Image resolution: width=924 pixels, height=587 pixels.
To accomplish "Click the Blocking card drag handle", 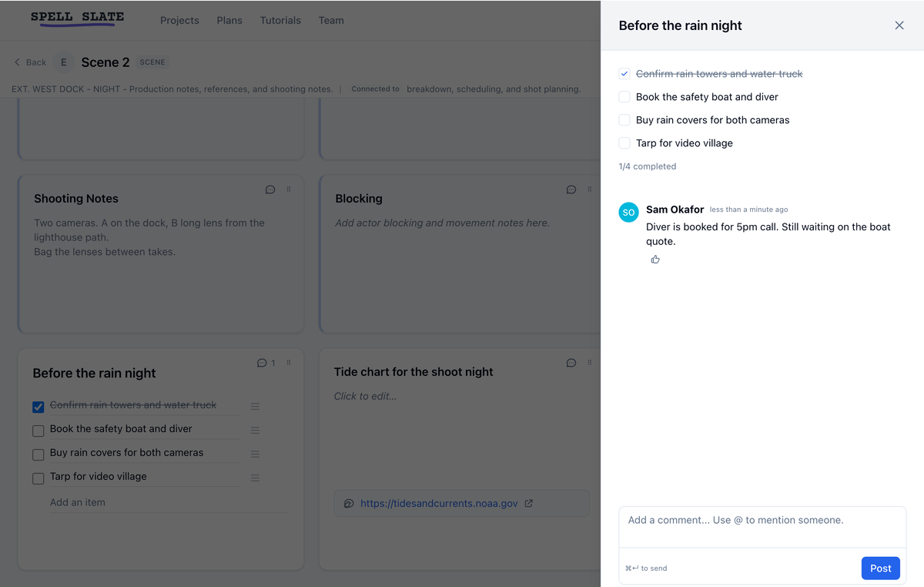I will pos(590,190).
